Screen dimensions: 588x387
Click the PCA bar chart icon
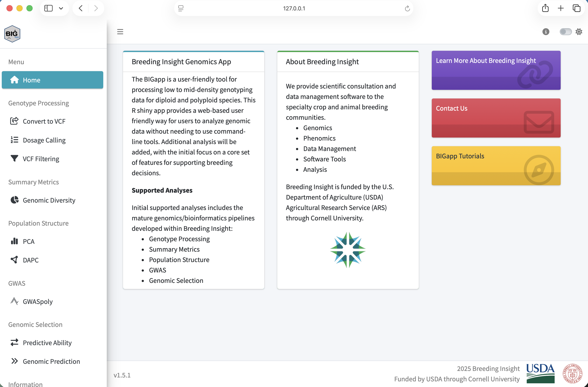click(x=14, y=241)
